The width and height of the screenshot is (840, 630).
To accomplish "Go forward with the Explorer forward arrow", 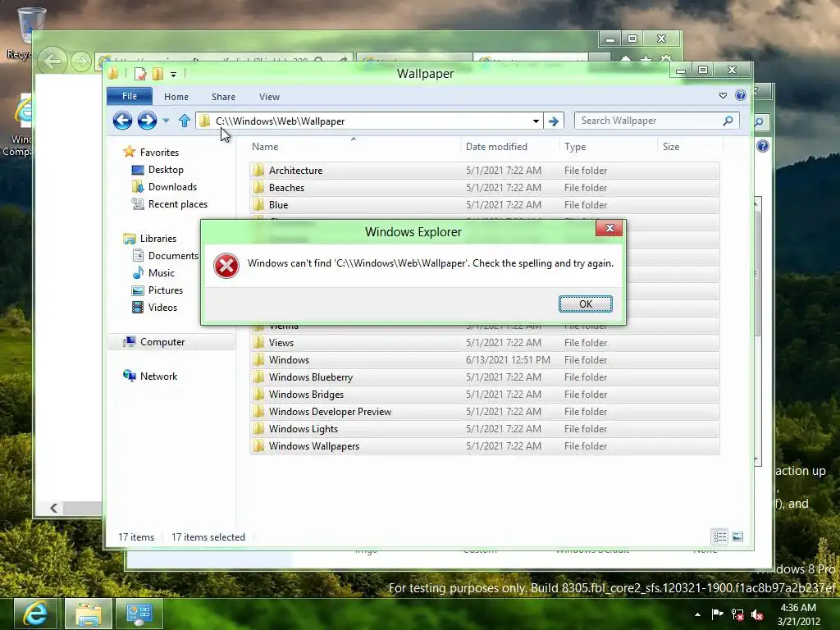I will (x=147, y=121).
